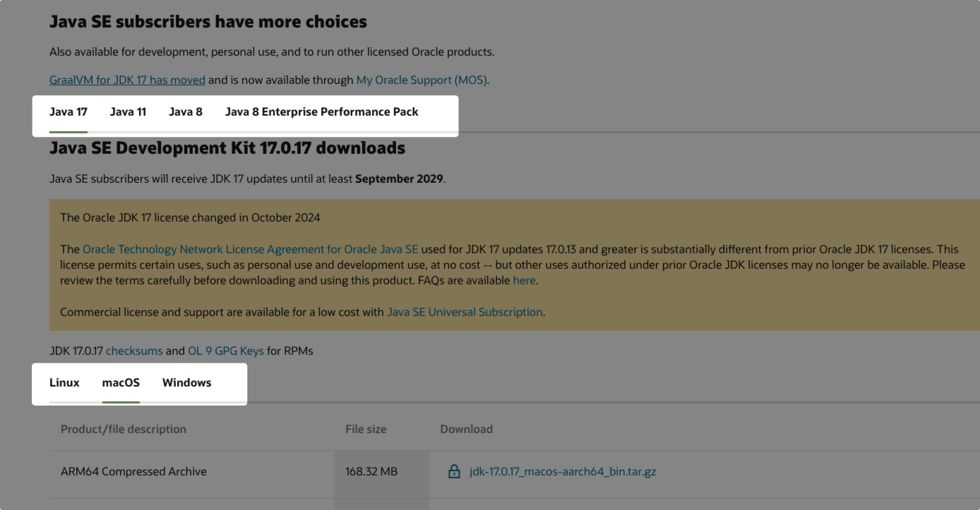
Task: Open the JDK 17.0.17 checksums link
Action: (x=134, y=351)
